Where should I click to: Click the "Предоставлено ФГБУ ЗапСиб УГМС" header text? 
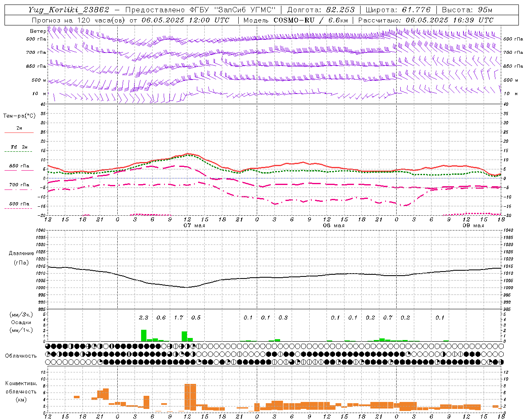[200, 10]
